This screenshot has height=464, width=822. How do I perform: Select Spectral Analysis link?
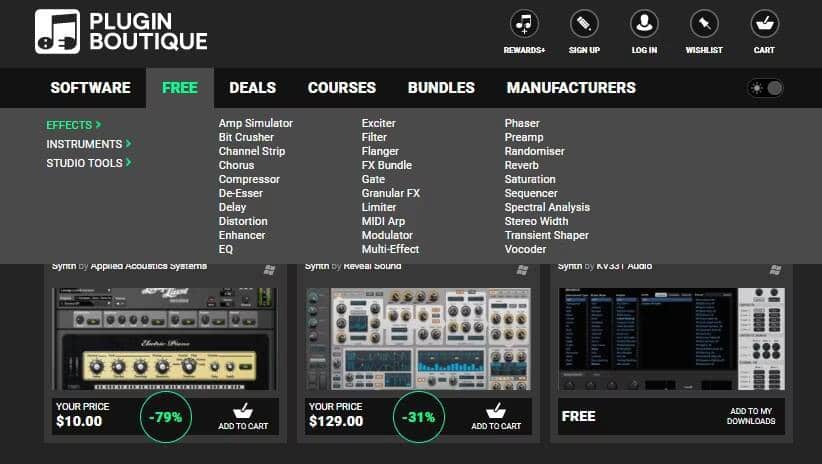pyautogui.click(x=547, y=207)
